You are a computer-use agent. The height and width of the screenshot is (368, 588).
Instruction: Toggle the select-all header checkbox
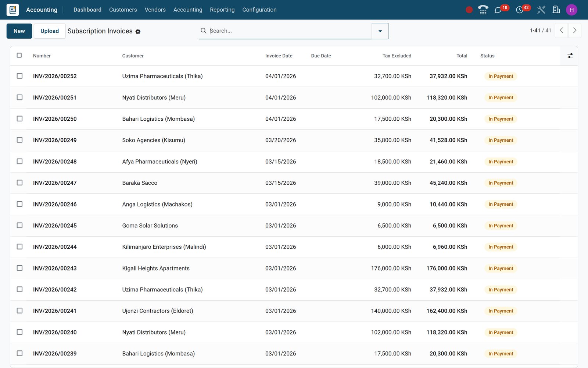19,55
